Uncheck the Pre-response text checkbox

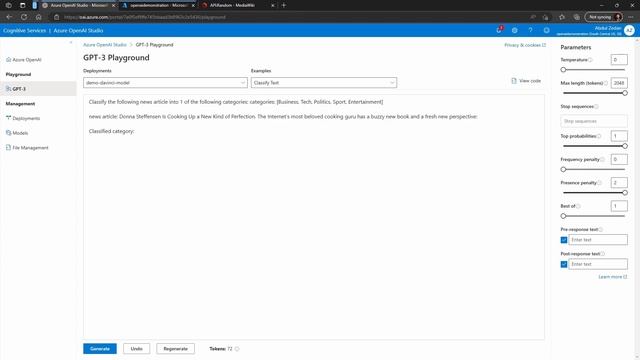point(564,240)
